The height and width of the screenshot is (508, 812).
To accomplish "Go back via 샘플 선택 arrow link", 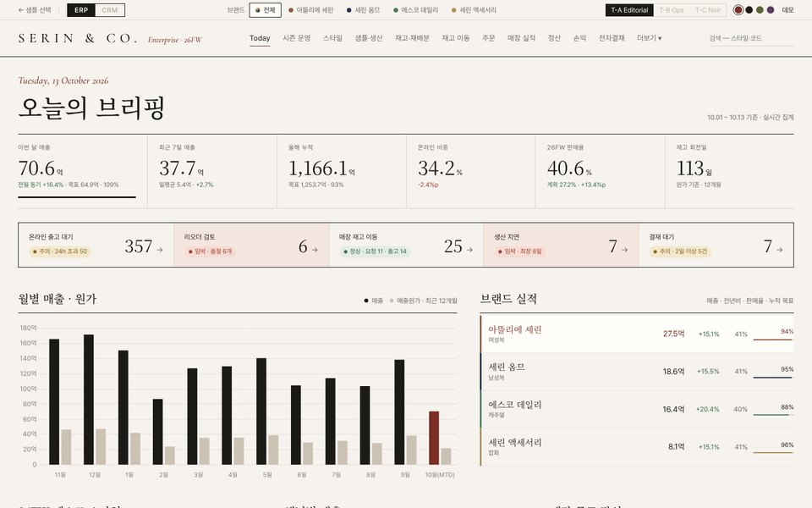I will [35, 10].
